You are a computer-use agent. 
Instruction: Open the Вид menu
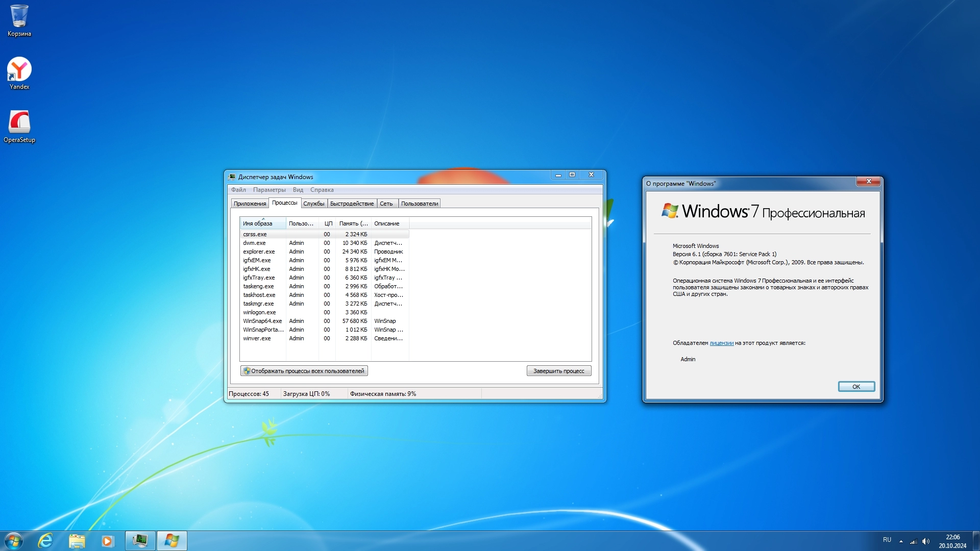click(298, 190)
